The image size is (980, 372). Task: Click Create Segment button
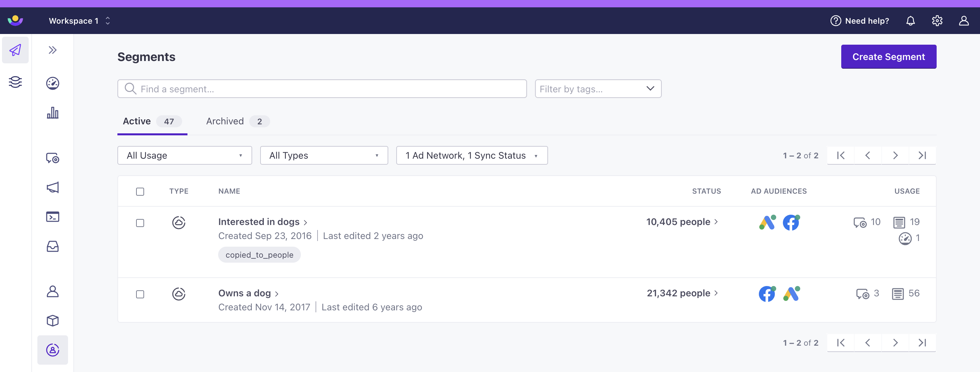click(x=889, y=56)
